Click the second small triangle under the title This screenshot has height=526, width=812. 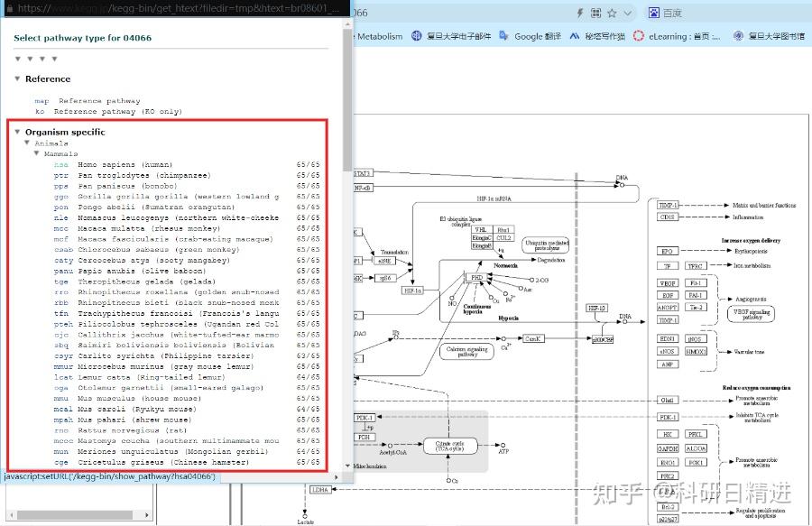point(30,59)
